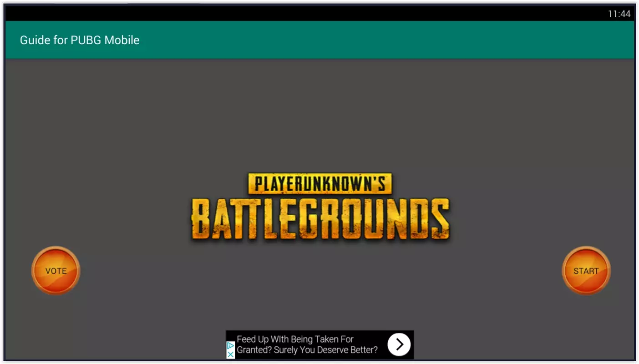Close the ad with X icon
639x364 pixels.
230,354
